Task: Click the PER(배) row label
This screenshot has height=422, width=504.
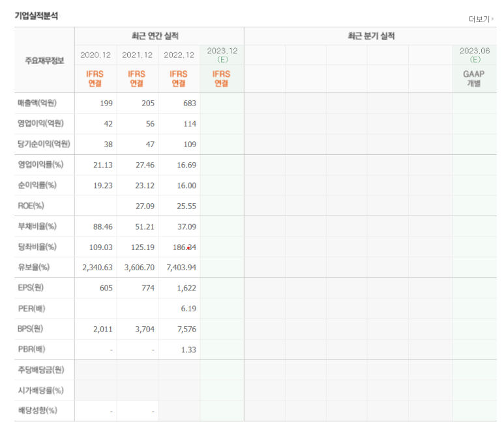Action: (31, 309)
